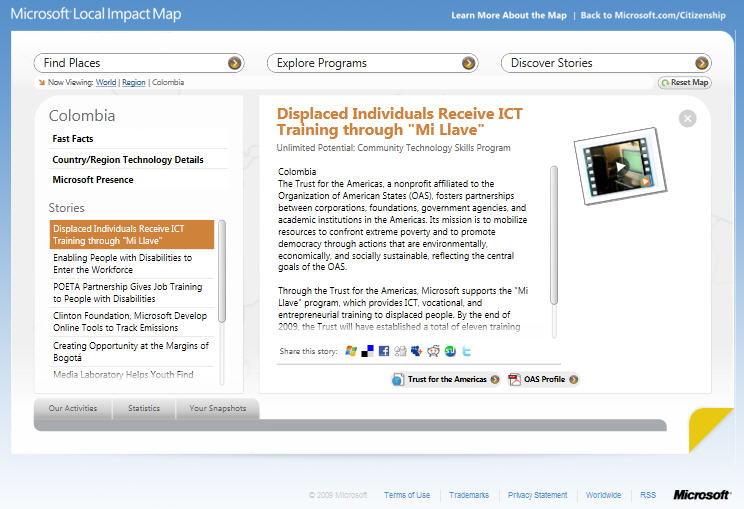
Task: Click the story text scrollbar
Action: point(554,235)
